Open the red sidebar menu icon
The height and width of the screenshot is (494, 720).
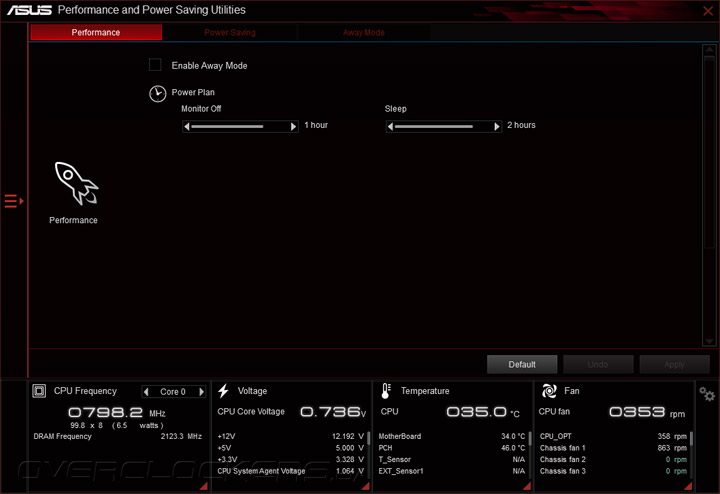pos(14,201)
